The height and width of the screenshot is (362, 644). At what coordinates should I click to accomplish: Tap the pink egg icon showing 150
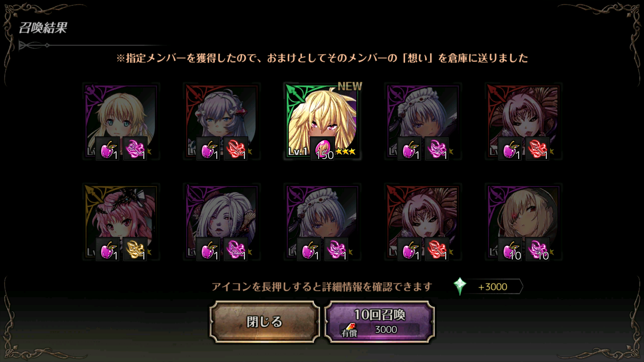tap(322, 148)
